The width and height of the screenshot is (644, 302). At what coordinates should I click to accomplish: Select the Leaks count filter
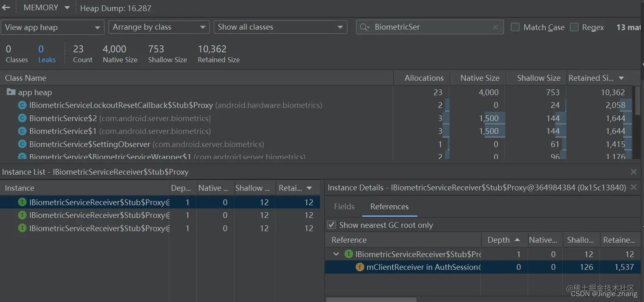46,54
